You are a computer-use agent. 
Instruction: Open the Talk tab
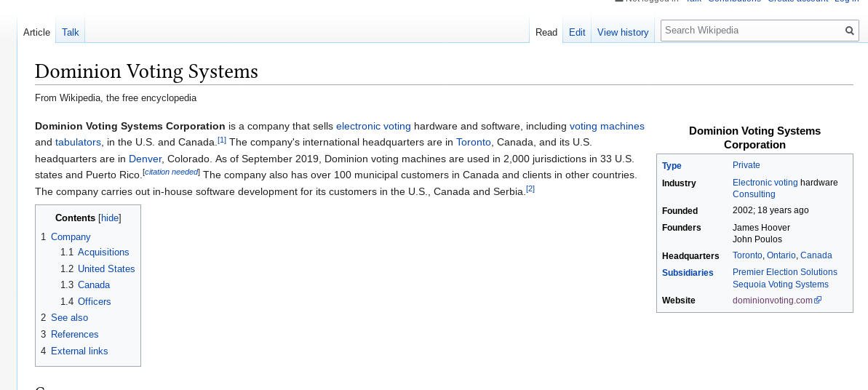pyautogui.click(x=70, y=32)
